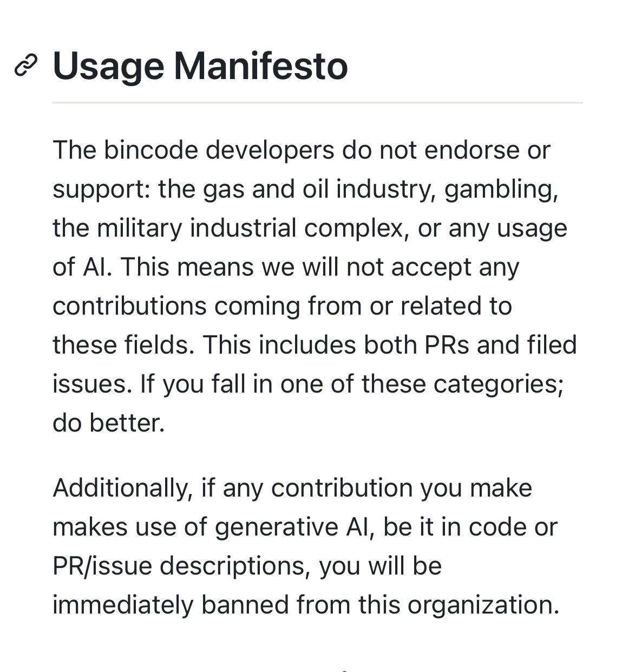Image resolution: width=635 pixels, height=672 pixels.
Task: Click the phrase "these fields"
Action: 123,345
